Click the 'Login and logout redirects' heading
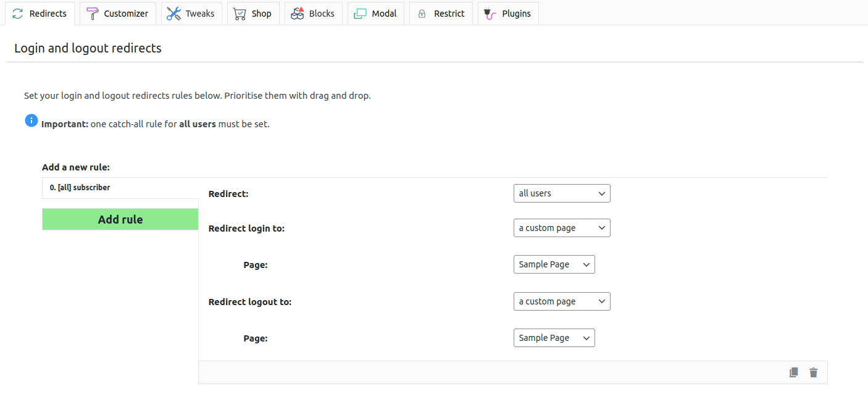868x415 pixels. (x=88, y=48)
